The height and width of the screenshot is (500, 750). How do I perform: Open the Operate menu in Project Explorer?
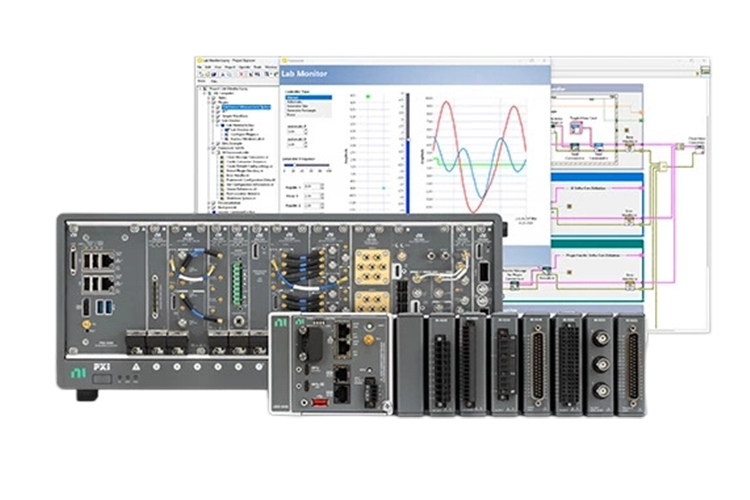pyautogui.click(x=244, y=67)
